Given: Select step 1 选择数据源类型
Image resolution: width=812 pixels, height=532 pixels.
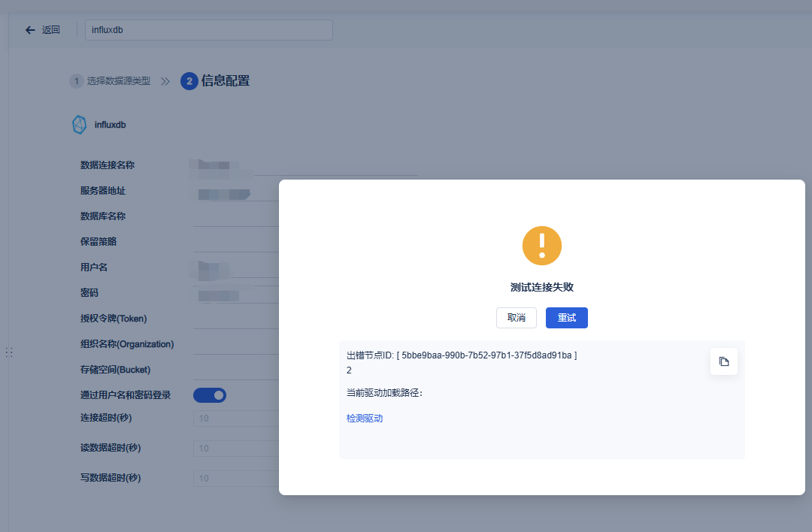Looking at the screenshot, I should 111,81.
